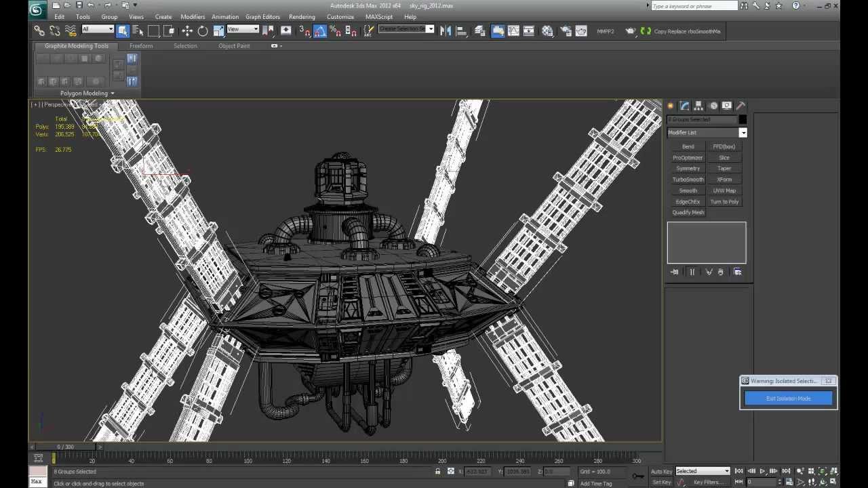Screen dimensions: 868x488
Task: Switch to the ribbon Selection tab
Action: (185, 46)
